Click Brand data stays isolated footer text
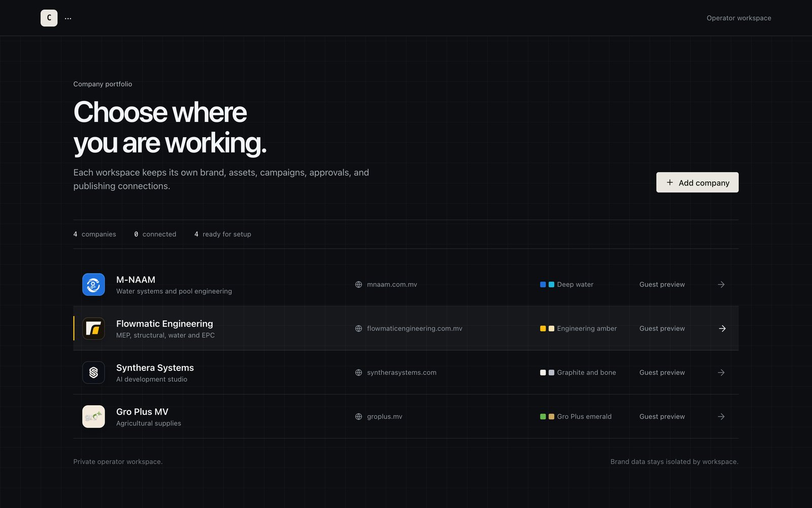The height and width of the screenshot is (508, 812). pyautogui.click(x=674, y=462)
